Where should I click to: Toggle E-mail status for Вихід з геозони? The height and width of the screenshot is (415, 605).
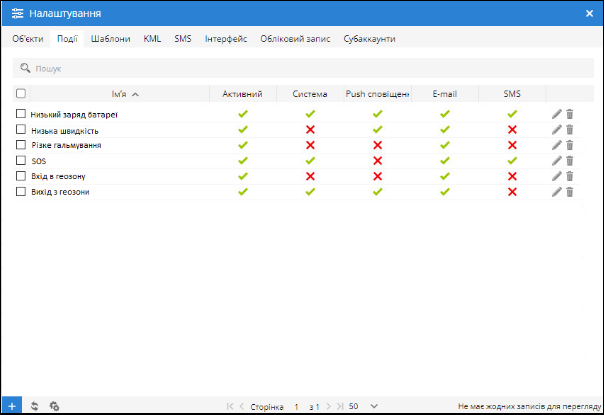pos(445,192)
